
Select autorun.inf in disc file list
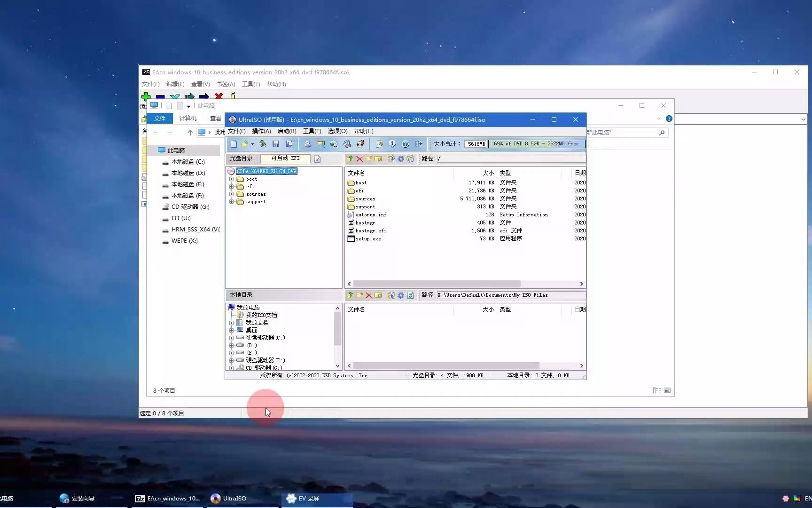coord(371,215)
